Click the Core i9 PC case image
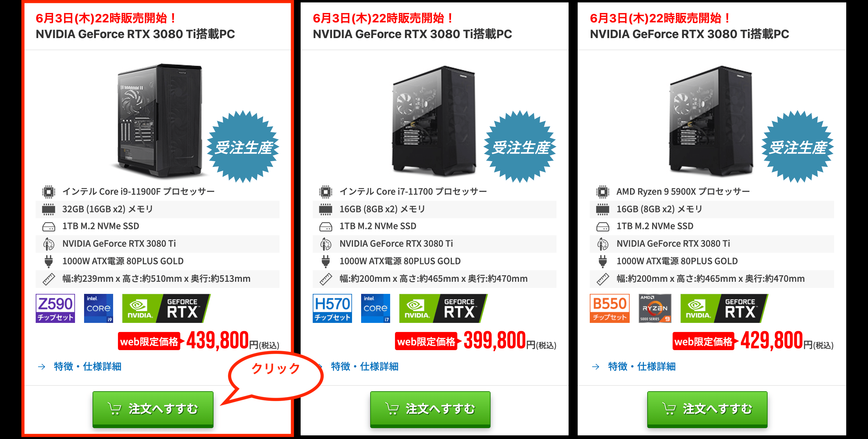 click(x=158, y=120)
